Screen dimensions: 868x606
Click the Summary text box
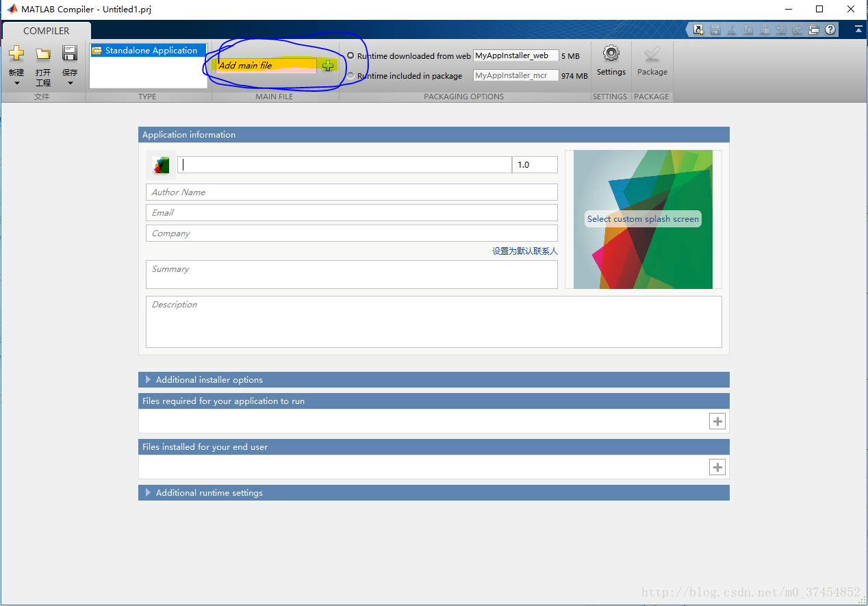point(352,275)
